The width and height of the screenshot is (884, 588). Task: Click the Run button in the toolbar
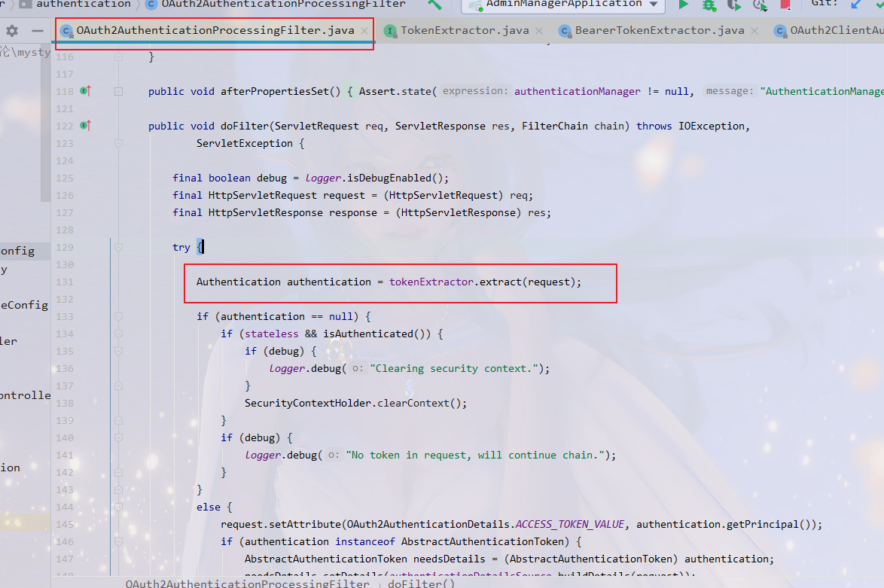[684, 5]
